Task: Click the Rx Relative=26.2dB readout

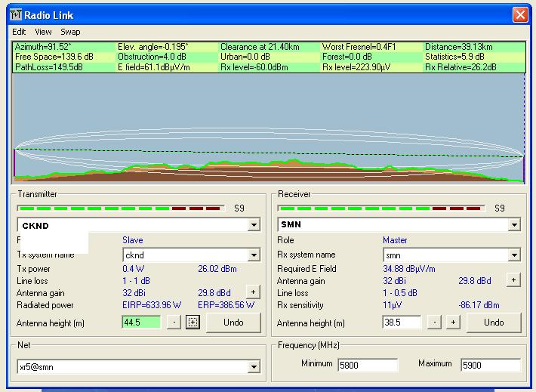Action: (x=461, y=67)
